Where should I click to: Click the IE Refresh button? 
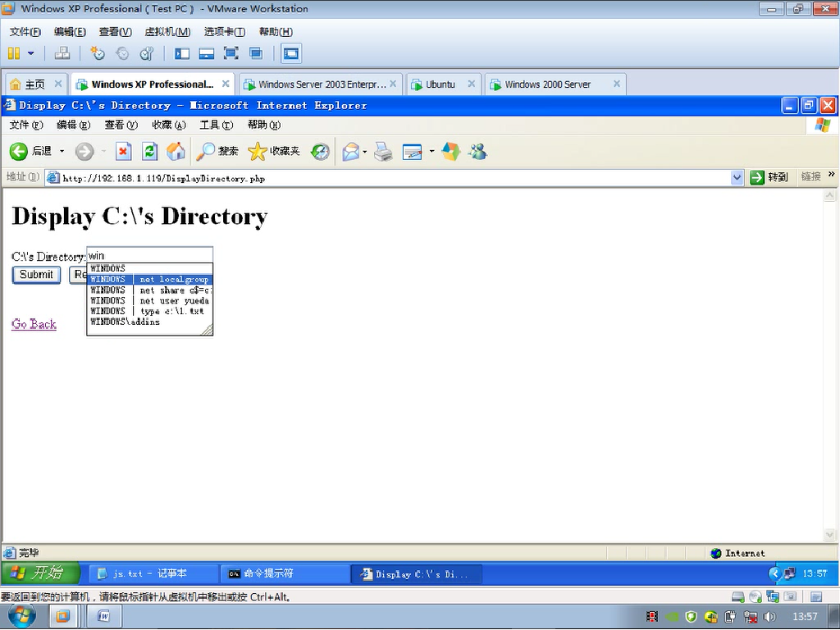(149, 152)
